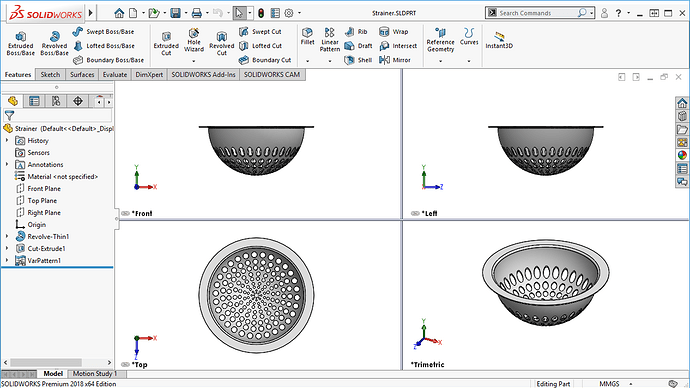Select the Extruded Boss/Base tool

(20, 44)
